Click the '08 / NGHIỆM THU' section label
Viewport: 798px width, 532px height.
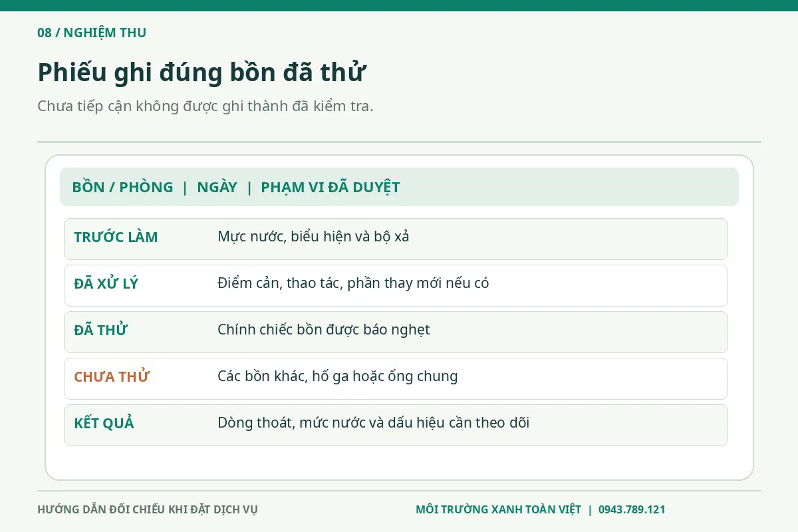[x=92, y=33]
